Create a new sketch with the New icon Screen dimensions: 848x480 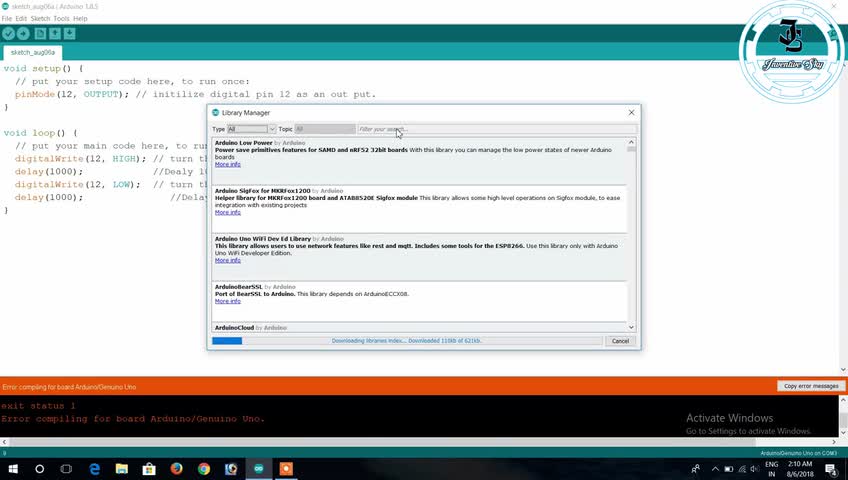(40, 34)
